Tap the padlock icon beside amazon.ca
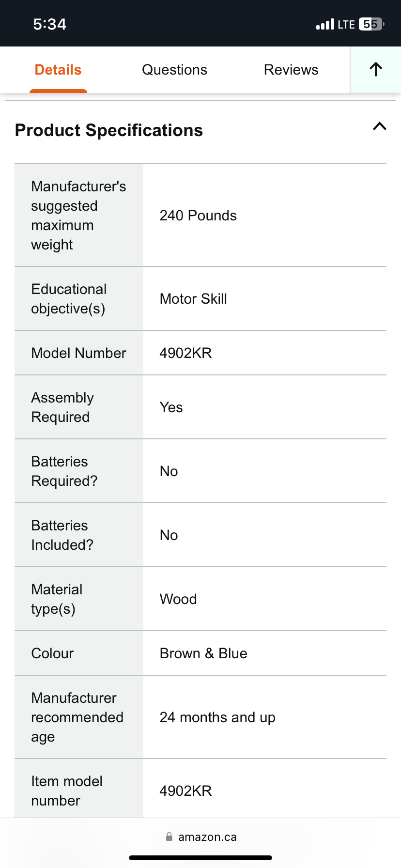 click(170, 837)
